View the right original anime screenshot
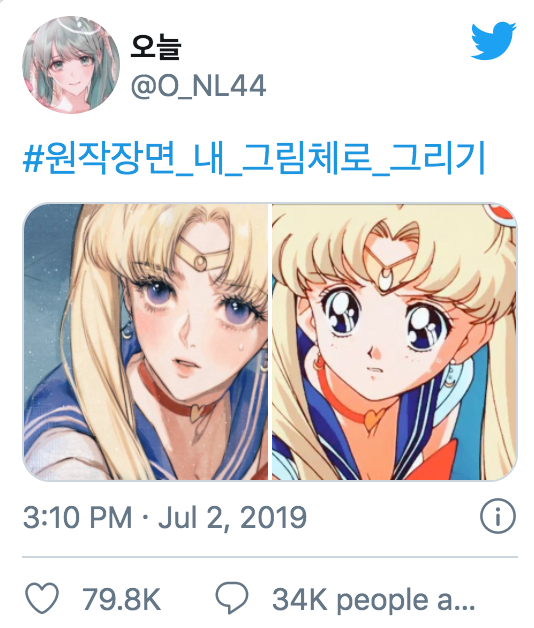This screenshot has height=628, width=534. pos(395,342)
